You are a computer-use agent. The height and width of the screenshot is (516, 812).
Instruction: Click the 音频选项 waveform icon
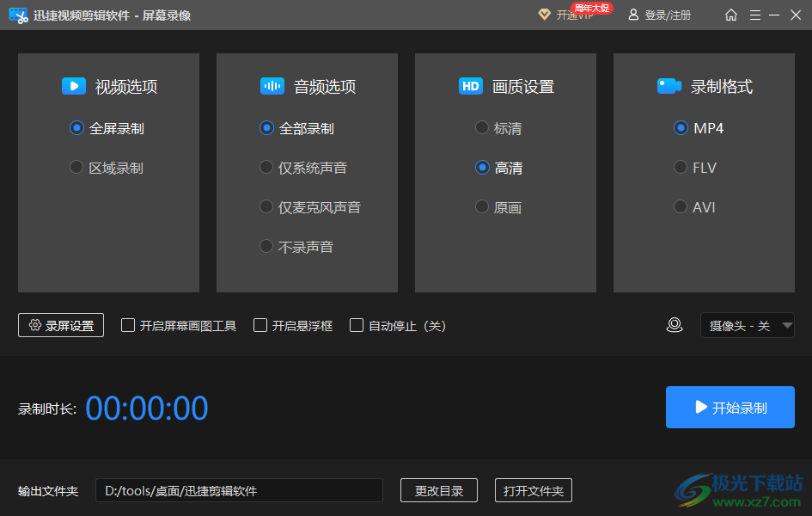coord(272,86)
